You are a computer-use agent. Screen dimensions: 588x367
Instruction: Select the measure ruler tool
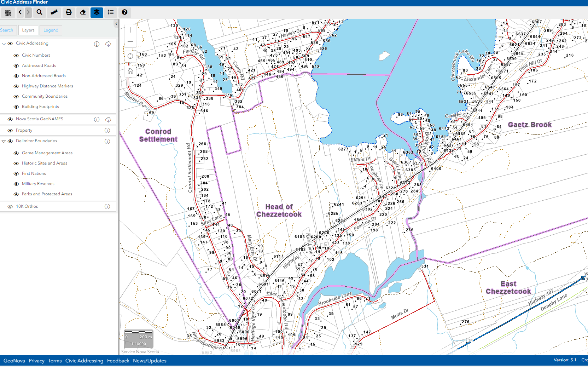(54, 12)
